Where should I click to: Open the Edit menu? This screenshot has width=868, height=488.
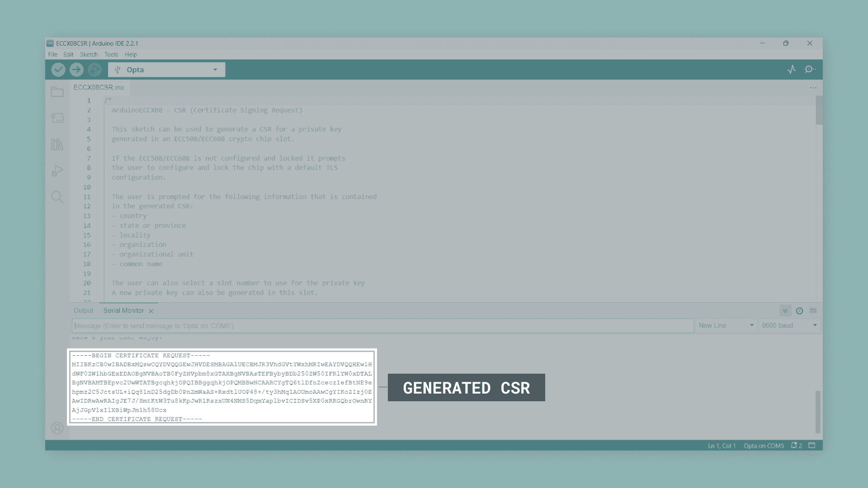pyautogui.click(x=68, y=54)
